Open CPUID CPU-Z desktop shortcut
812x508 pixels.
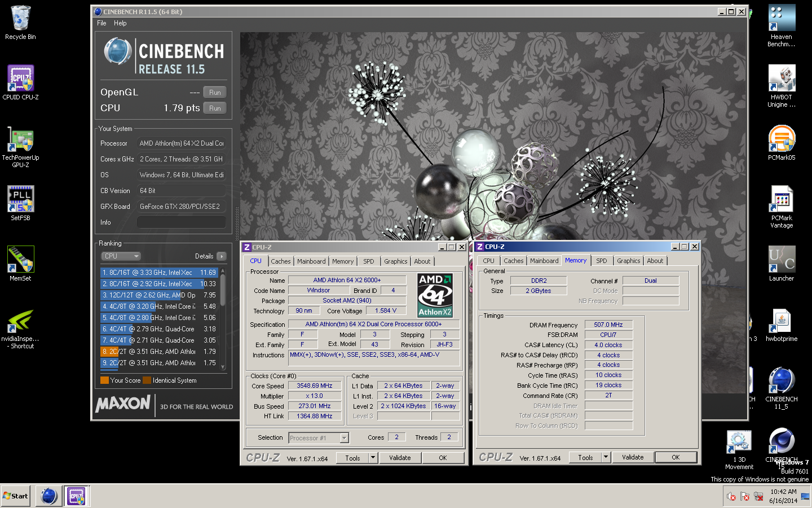pos(20,82)
